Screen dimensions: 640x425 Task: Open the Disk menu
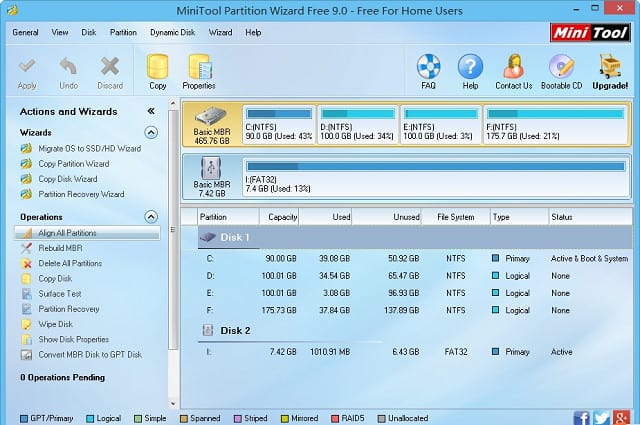click(89, 32)
